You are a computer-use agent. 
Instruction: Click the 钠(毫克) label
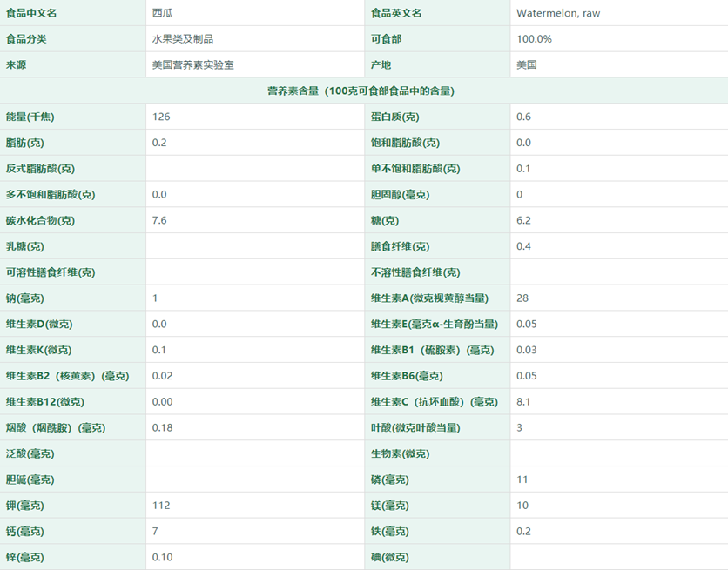(x=24, y=298)
